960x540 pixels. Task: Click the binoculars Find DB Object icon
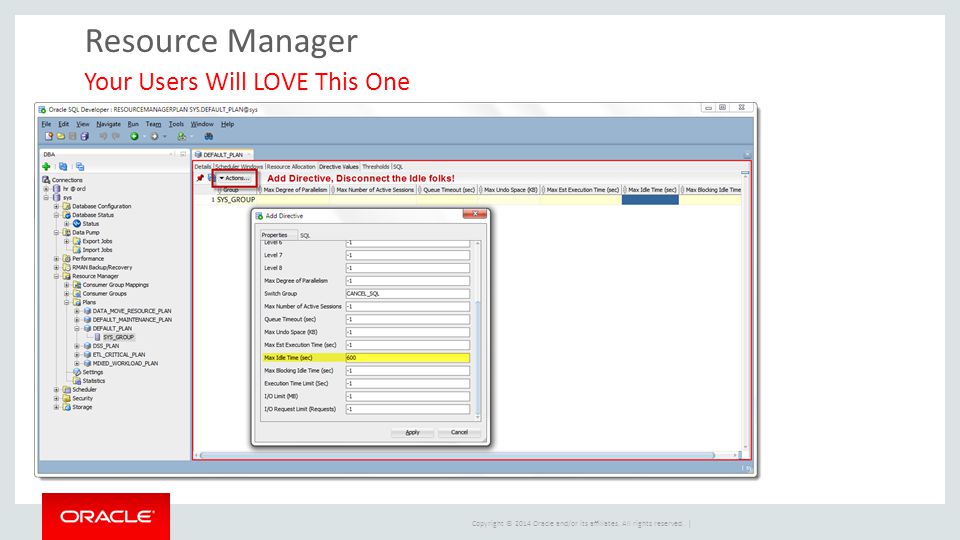point(209,137)
